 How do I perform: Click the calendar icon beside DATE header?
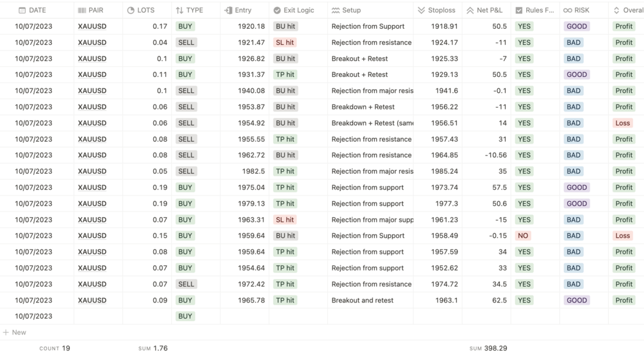click(x=22, y=10)
